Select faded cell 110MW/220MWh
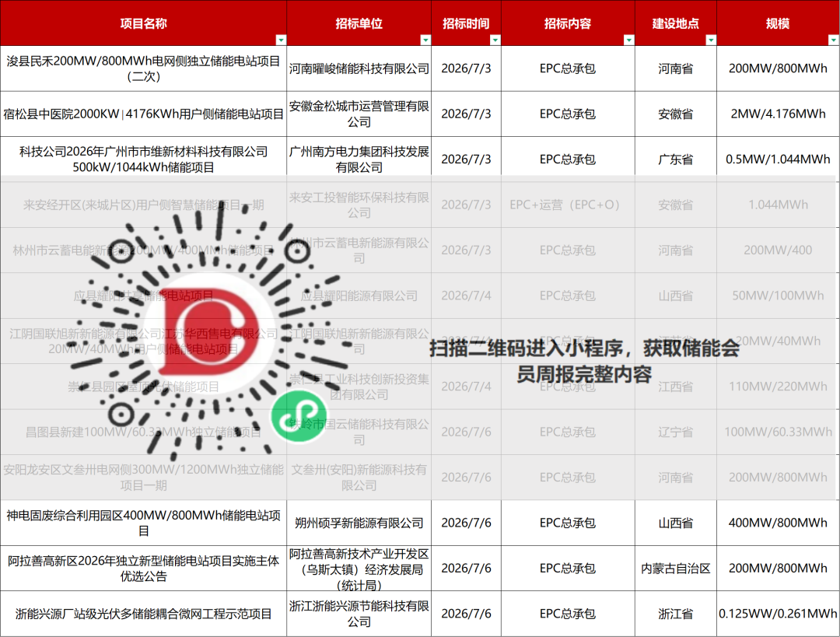Image resolution: width=840 pixels, height=637 pixels. pos(778,387)
